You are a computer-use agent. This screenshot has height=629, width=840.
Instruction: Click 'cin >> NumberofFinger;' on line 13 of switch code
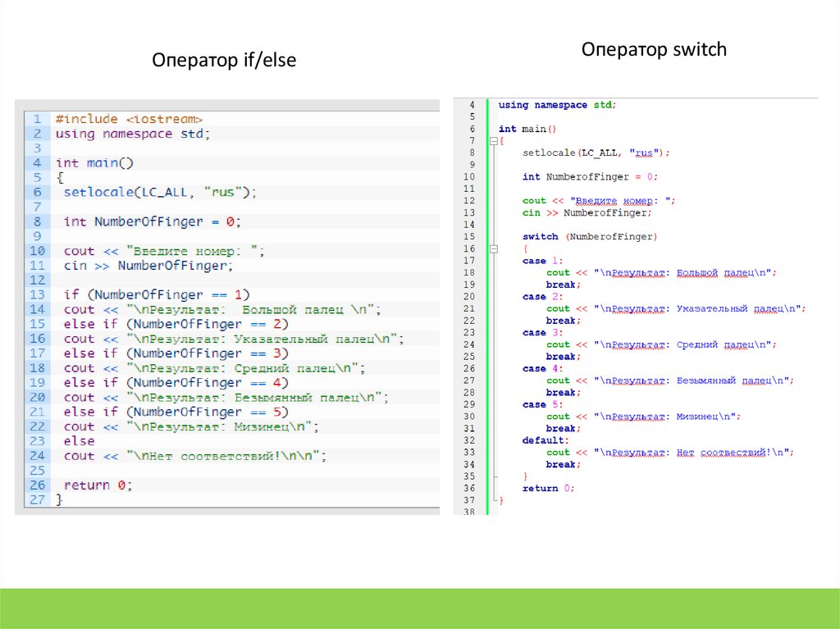coord(587,212)
